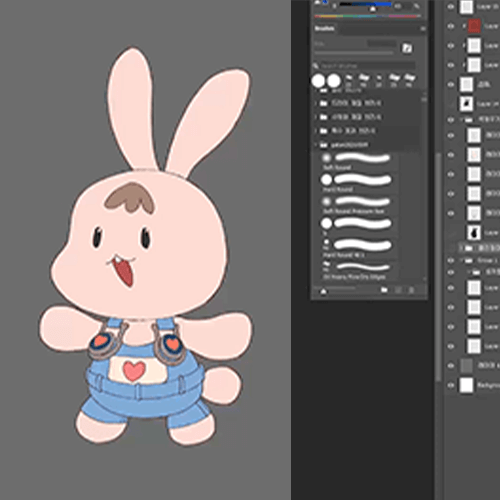
Task: Select the leftmost round recent brush preset
Action: point(318,81)
